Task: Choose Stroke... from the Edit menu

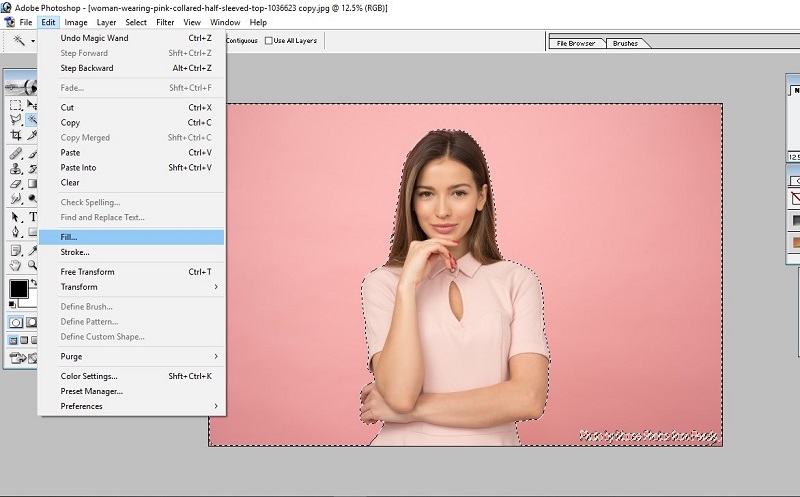Action: [x=131, y=252]
